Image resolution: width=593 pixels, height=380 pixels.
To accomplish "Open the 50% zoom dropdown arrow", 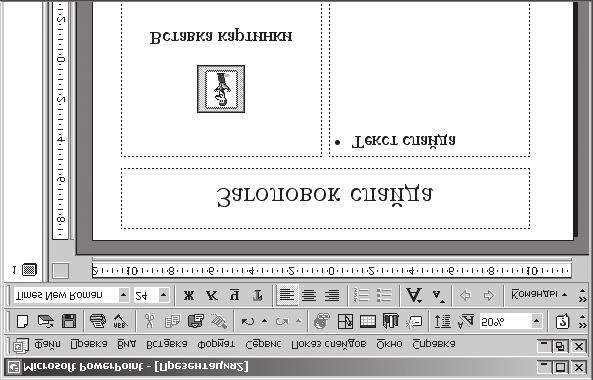I will (x=536, y=322).
